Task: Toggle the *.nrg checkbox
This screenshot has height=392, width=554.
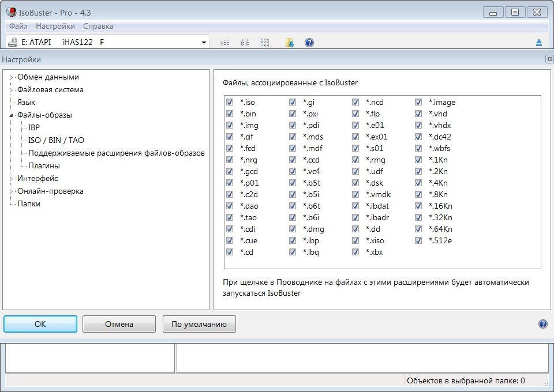Action: (230, 160)
